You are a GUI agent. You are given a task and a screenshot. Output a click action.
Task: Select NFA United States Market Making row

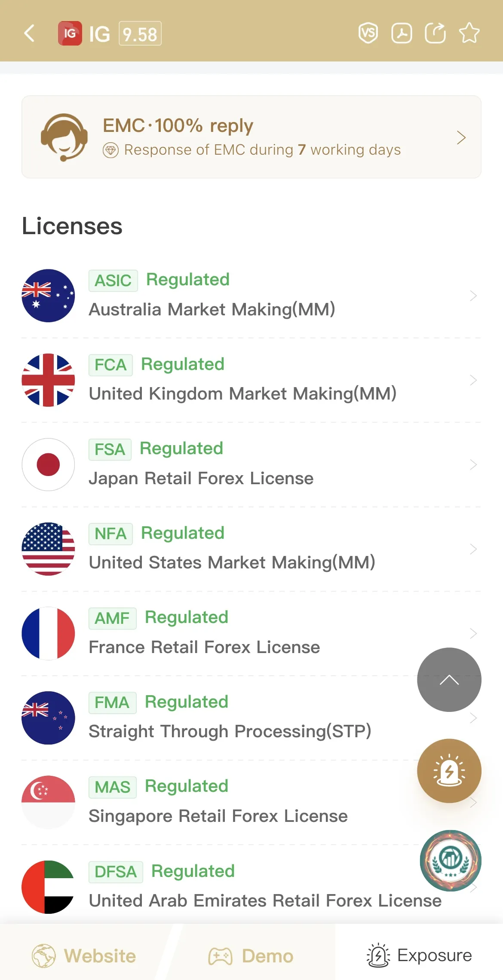(251, 549)
